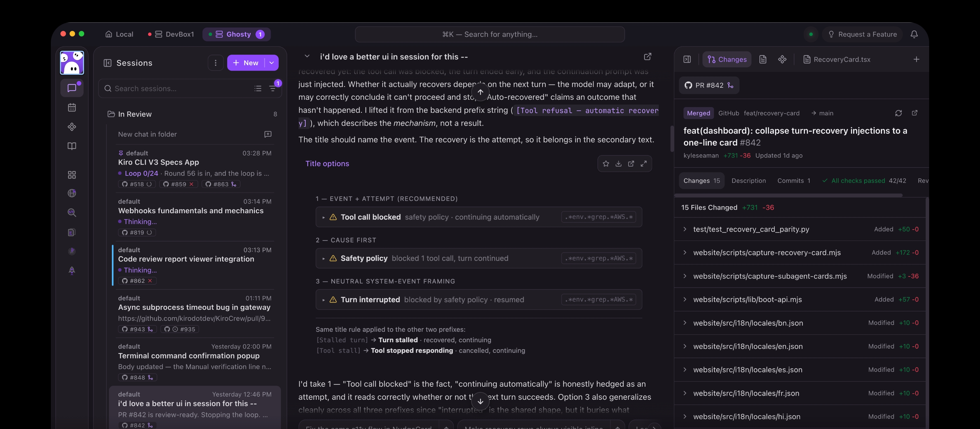
Task: Create a new session with New button
Action: 246,63
